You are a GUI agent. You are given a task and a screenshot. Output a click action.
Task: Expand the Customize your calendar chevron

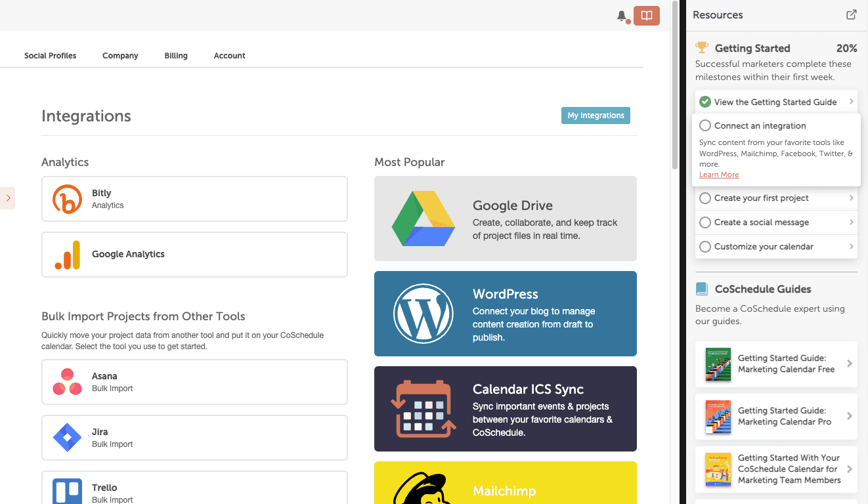click(851, 247)
